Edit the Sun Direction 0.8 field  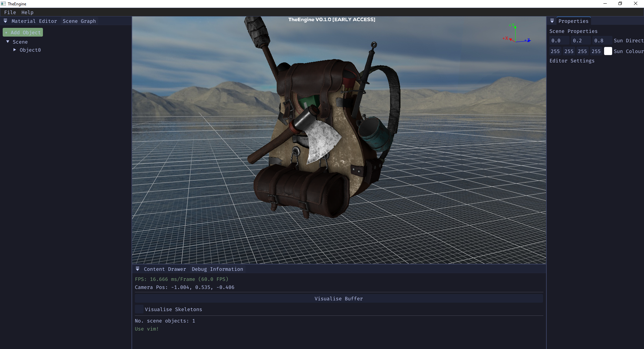coord(602,41)
